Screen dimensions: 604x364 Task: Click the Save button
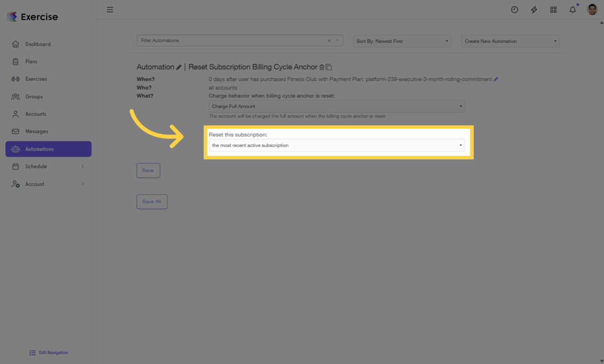149,171
